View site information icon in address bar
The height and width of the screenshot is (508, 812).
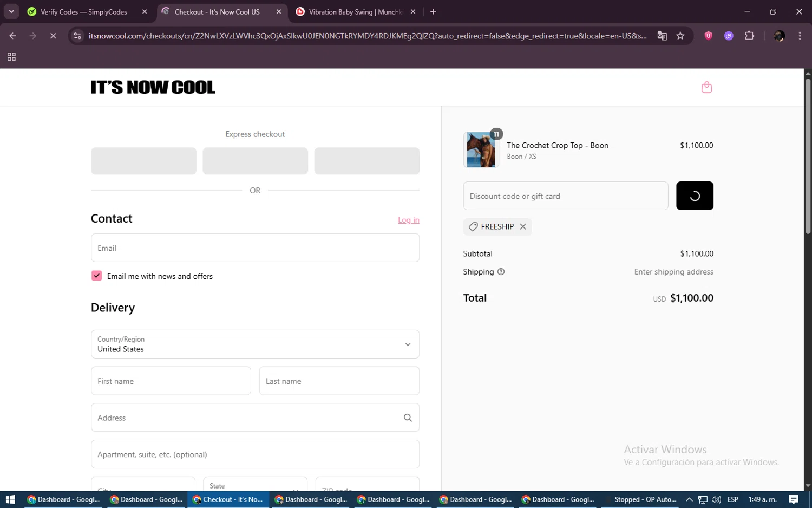[x=77, y=36]
